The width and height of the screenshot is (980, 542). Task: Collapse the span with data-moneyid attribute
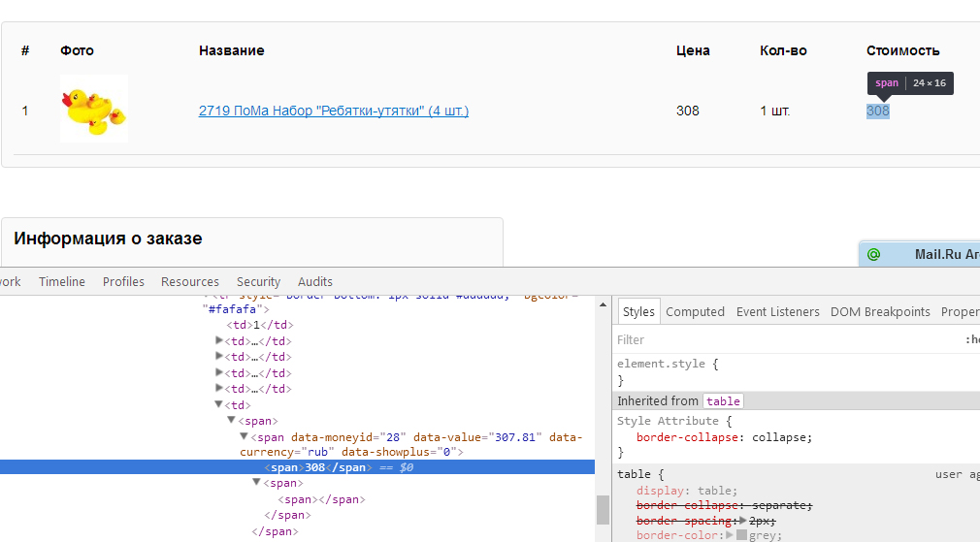pyautogui.click(x=245, y=437)
